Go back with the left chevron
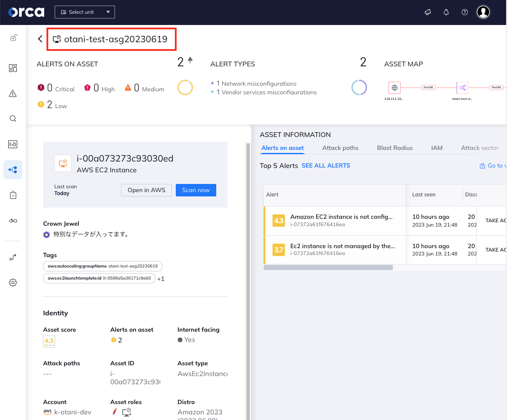Viewport: 507px width, 420px height. tap(40, 39)
